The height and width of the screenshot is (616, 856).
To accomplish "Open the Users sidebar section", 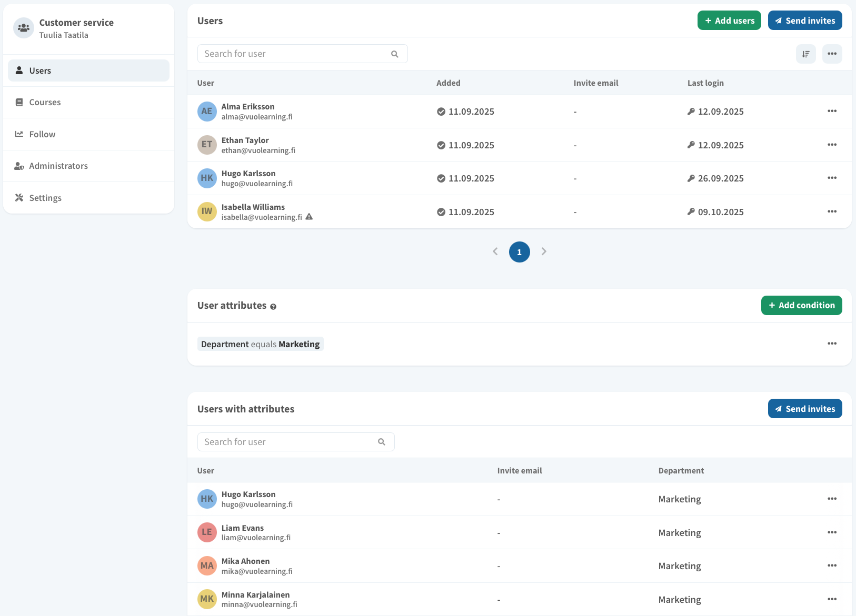I will tap(88, 70).
